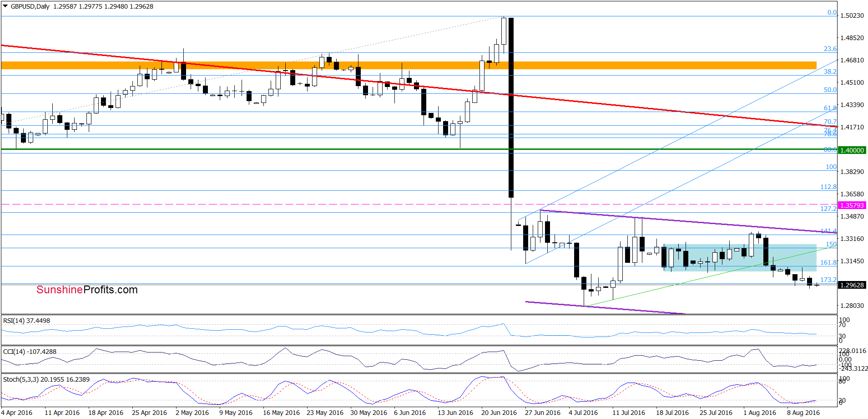Click the 6 Jun 2016 date label
Screen dimensions: 868x419
[x=410, y=413]
